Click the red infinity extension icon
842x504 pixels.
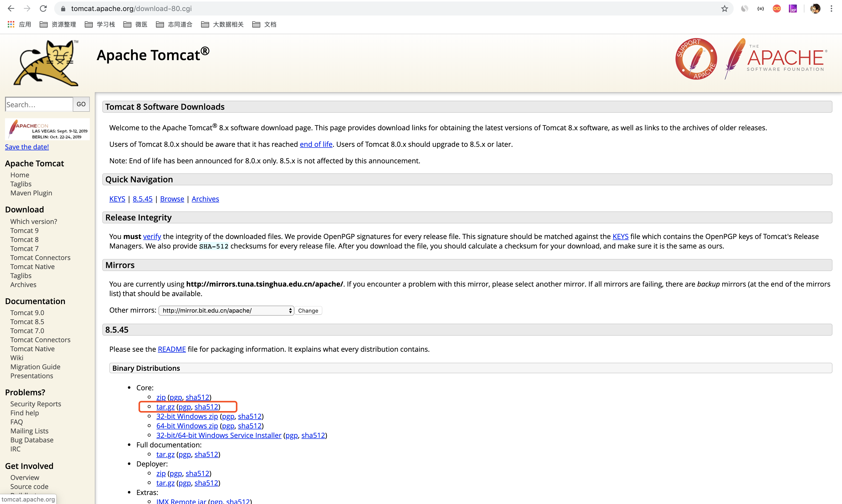777,9
